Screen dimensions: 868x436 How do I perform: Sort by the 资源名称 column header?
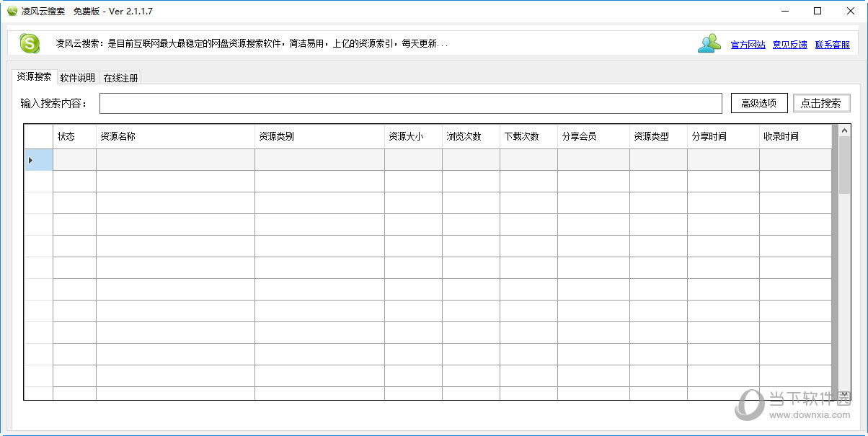[x=175, y=136]
